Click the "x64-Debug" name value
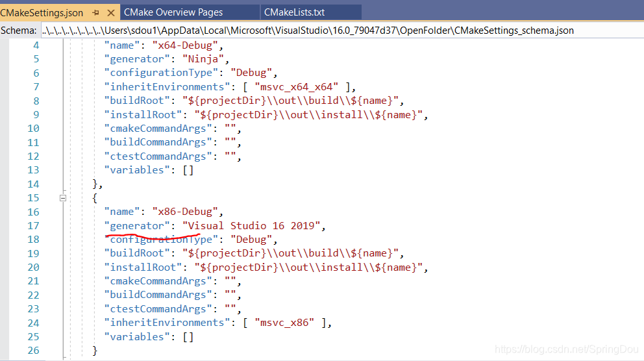 pyautogui.click(x=185, y=45)
